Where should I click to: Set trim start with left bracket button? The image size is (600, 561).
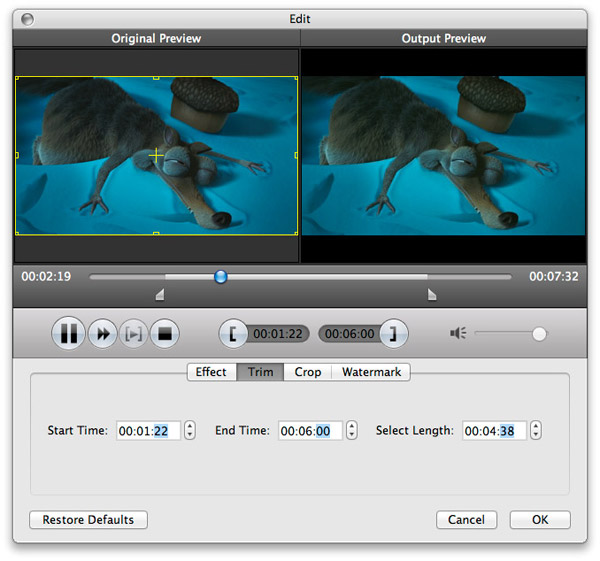coord(233,334)
